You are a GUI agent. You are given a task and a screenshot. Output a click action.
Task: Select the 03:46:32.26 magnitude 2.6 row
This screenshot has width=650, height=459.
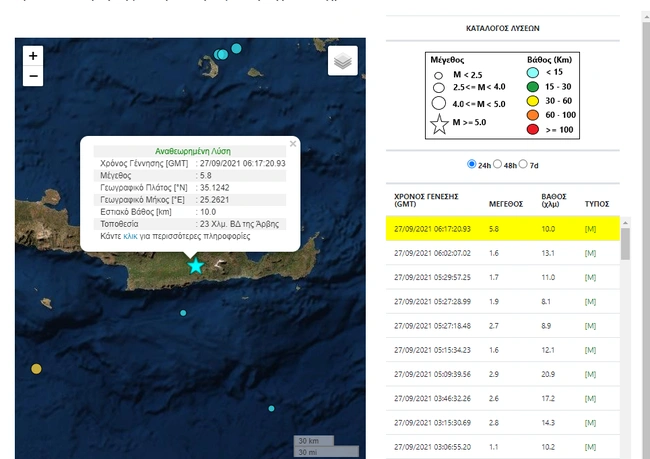pos(502,398)
